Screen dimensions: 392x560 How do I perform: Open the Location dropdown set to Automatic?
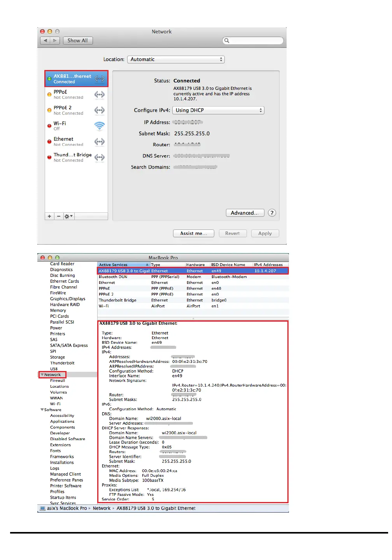[176, 59]
